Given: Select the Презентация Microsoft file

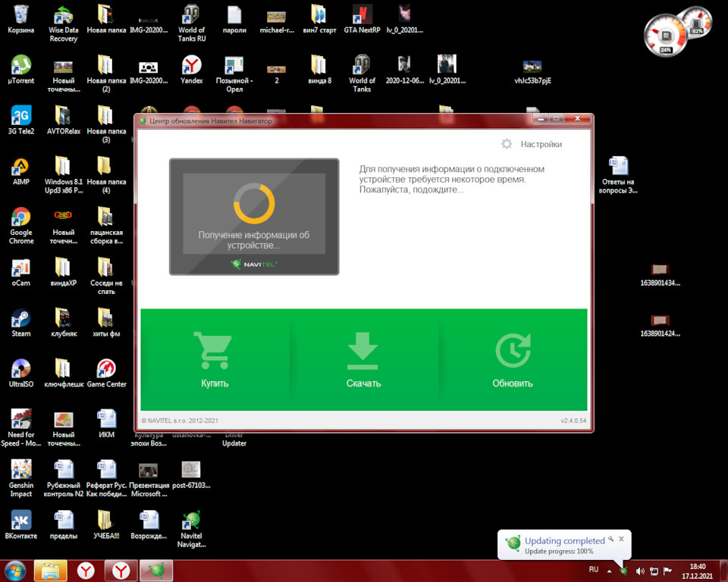Looking at the screenshot, I should point(149,479).
